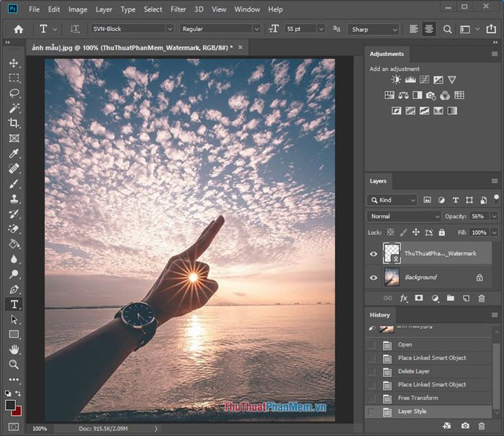Click the Add layer style fx icon
The width and height of the screenshot is (504, 436).
point(404,299)
